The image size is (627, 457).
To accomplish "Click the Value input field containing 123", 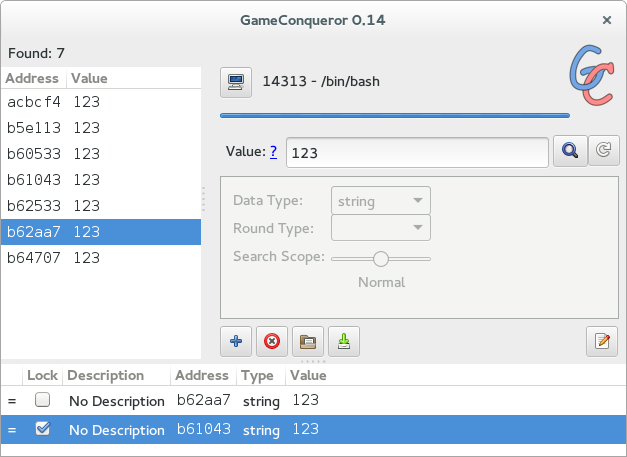I will point(417,152).
